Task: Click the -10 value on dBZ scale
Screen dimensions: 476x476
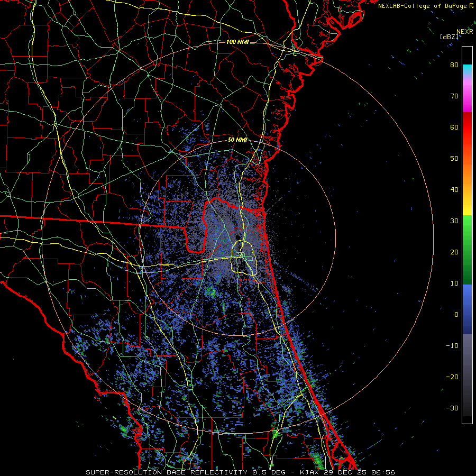Action: 452,346
